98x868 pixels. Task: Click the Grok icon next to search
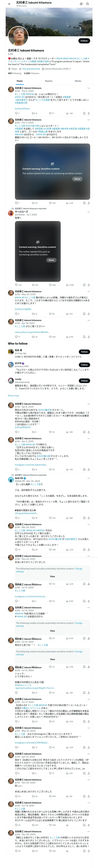point(81,4)
